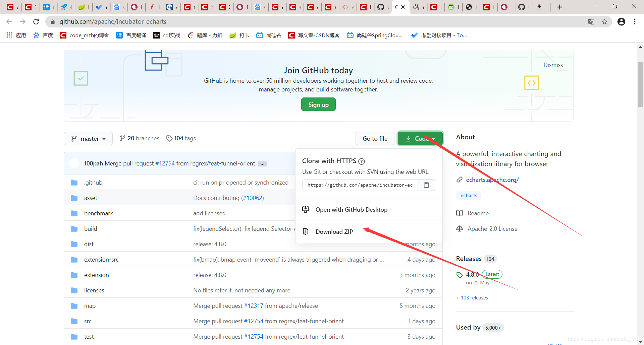Open the Chrome profile avatar

pyautogui.click(x=621, y=22)
